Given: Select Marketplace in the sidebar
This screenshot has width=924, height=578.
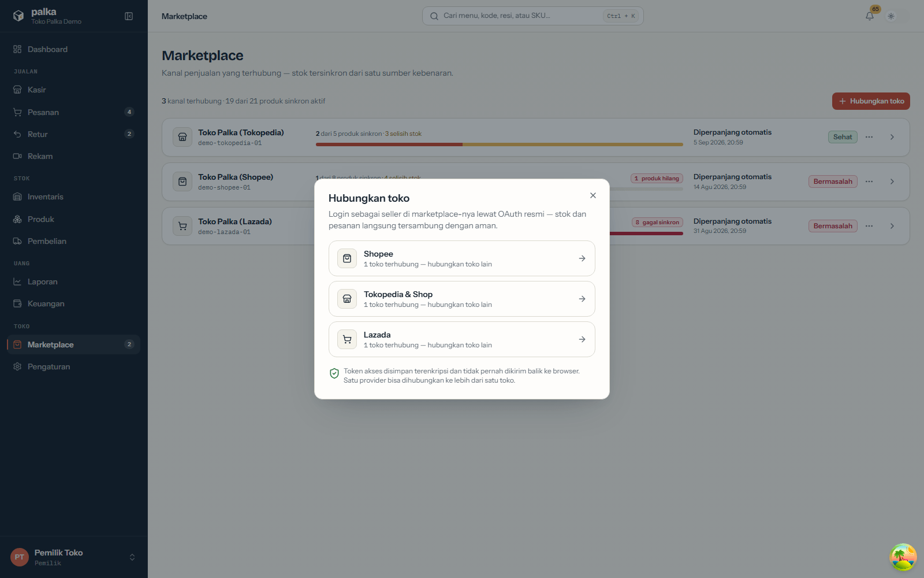Looking at the screenshot, I should [74, 344].
